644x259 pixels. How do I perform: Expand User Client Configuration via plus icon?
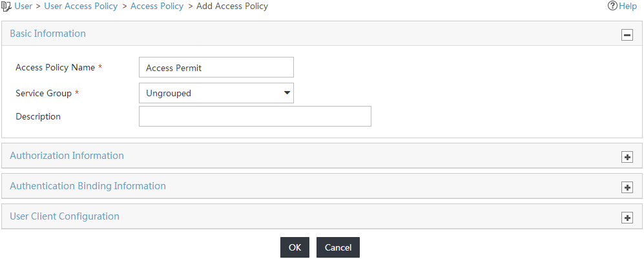click(x=627, y=218)
